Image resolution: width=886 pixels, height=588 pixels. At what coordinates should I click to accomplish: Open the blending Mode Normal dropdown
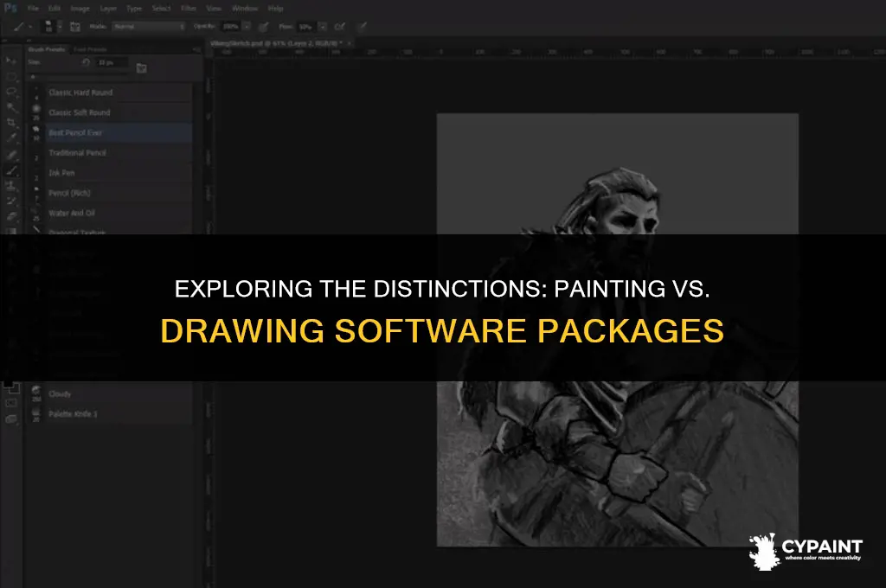(x=149, y=27)
